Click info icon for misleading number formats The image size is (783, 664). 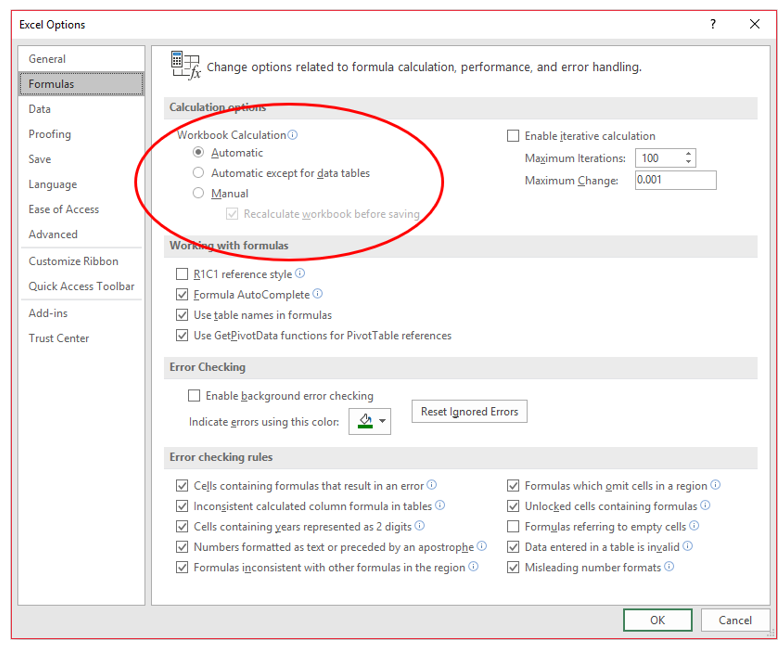669,567
